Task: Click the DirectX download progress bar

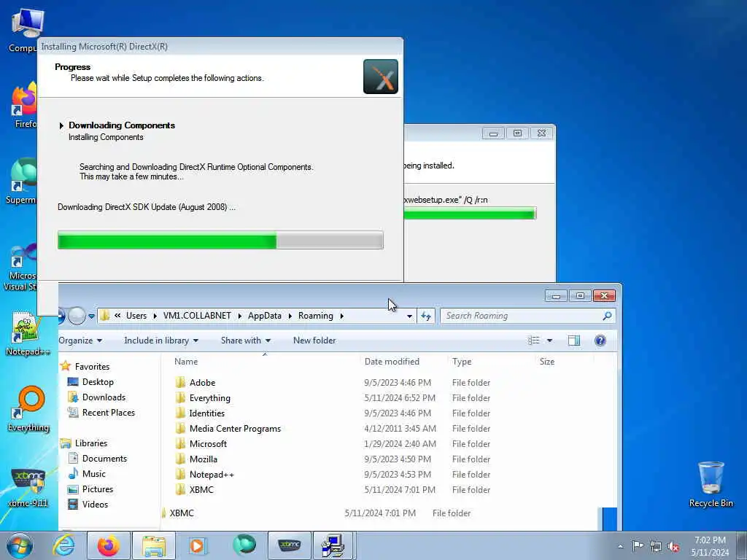Action: pyautogui.click(x=220, y=240)
